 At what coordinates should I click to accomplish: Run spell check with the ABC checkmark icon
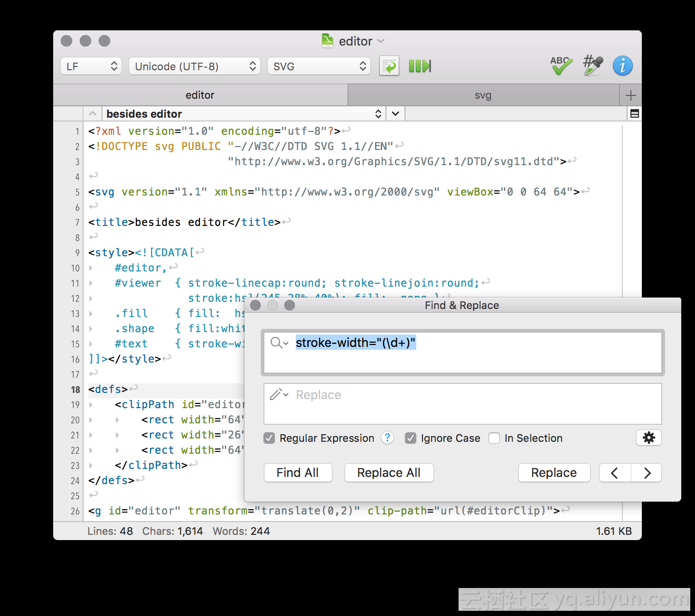coord(562,65)
